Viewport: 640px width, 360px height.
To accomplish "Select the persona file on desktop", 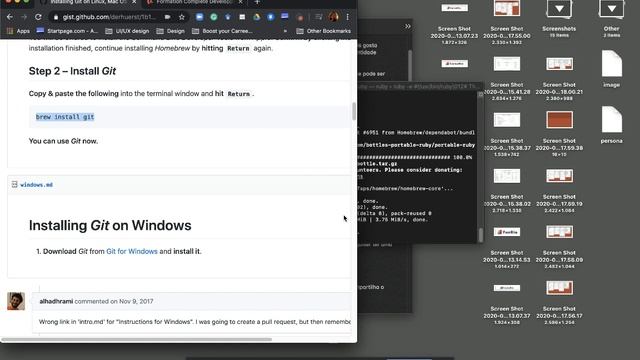I will click(x=611, y=120).
